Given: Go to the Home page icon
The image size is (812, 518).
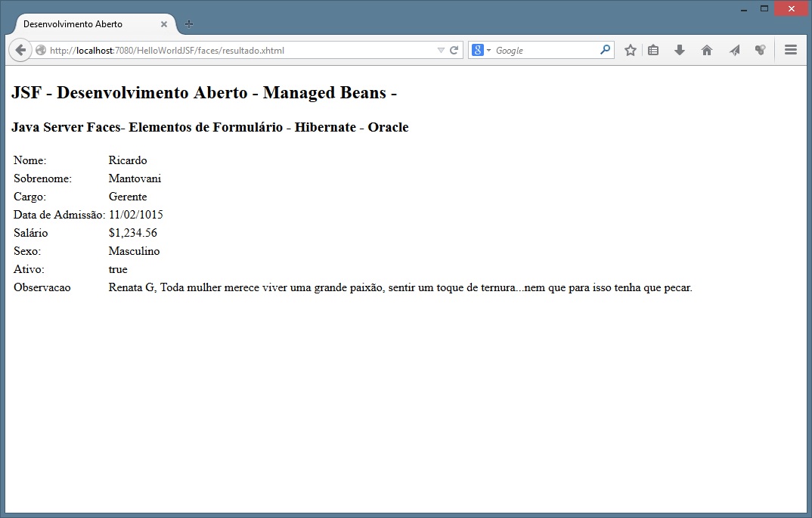Looking at the screenshot, I should click(707, 50).
